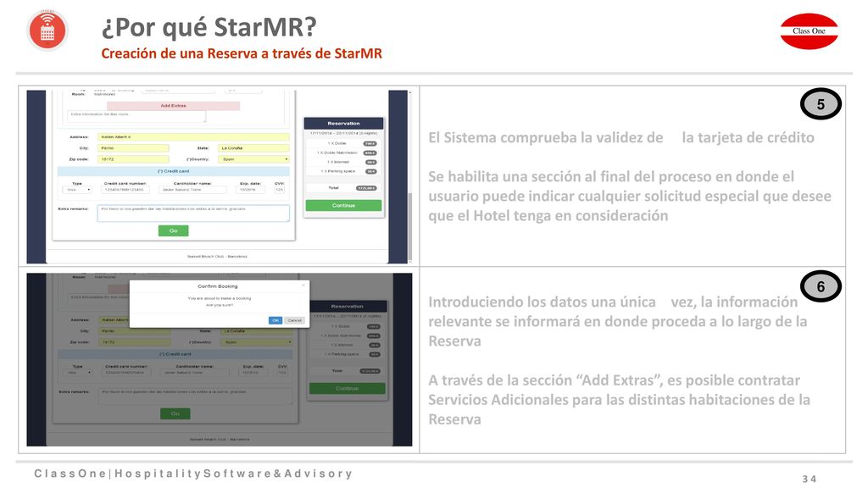Viewport: 868px width, 488px height.
Task: Click the Credit card number field, step 5 screenshot
Action: (125, 190)
